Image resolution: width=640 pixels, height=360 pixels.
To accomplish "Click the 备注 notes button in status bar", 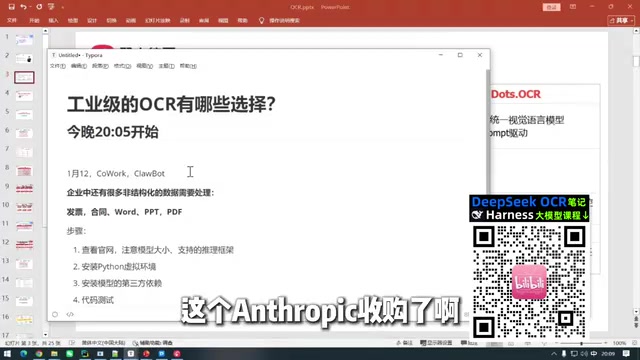I will click(x=404, y=343).
